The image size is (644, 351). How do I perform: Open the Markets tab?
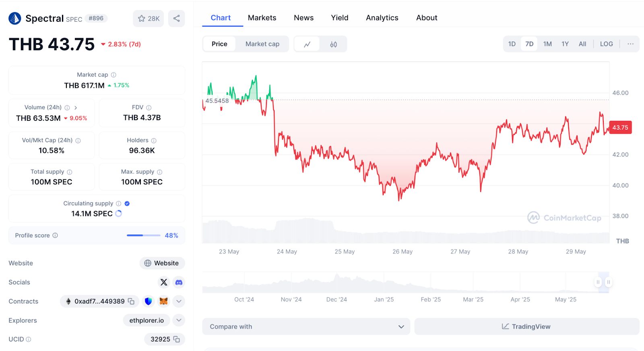coord(262,18)
